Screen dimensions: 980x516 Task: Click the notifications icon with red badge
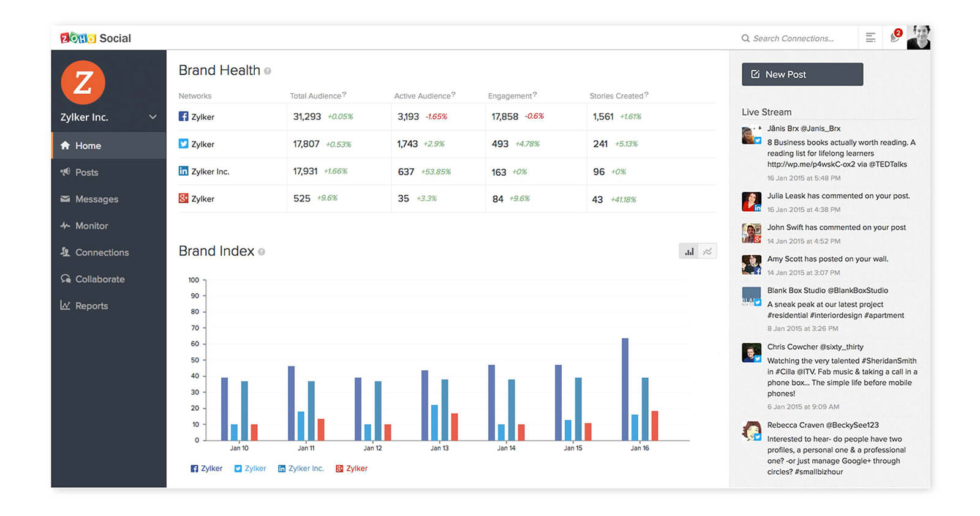point(895,37)
